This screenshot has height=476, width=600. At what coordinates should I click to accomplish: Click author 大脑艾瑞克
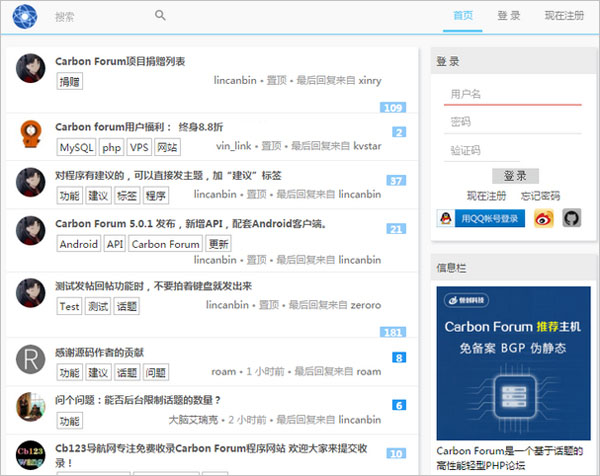193,420
